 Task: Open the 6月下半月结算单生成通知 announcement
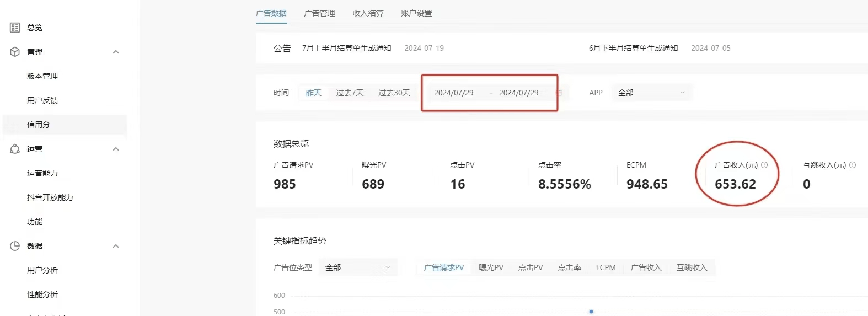tap(633, 48)
